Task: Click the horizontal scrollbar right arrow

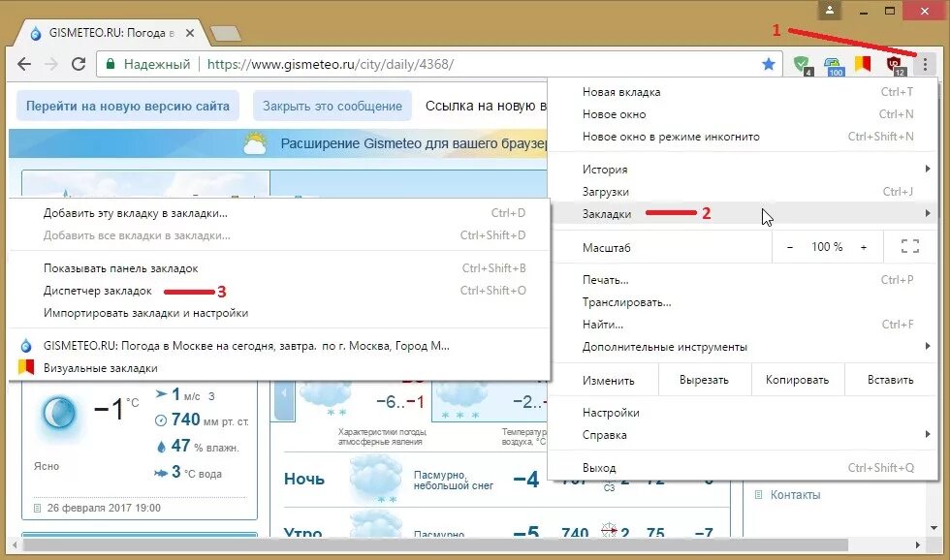Action: coord(918,544)
